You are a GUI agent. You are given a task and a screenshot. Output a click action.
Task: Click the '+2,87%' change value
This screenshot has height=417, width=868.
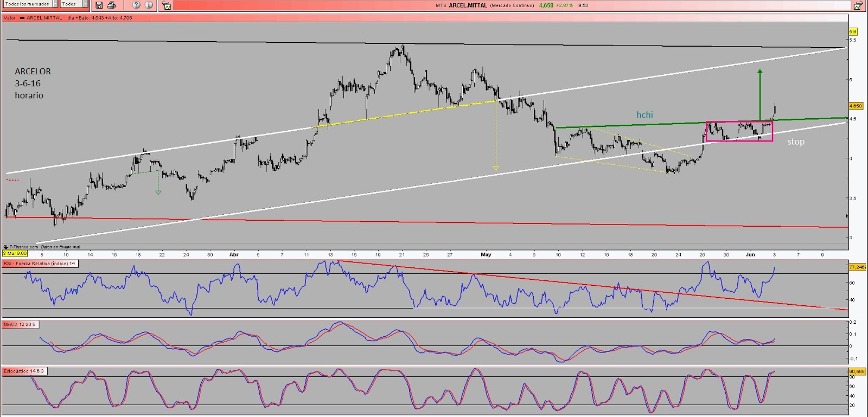click(564, 5)
